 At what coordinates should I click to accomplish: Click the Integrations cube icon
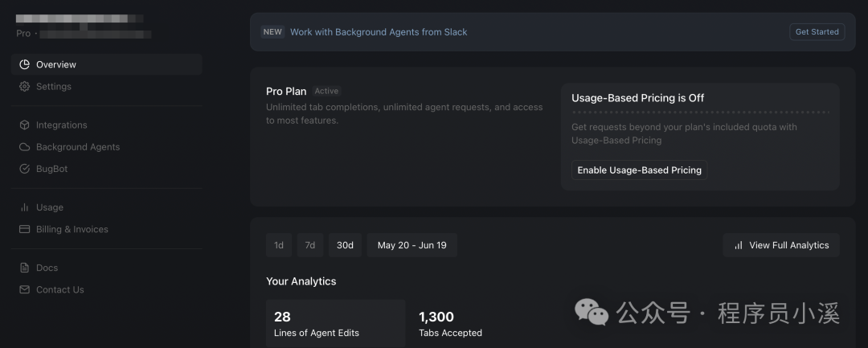(24, 125)
